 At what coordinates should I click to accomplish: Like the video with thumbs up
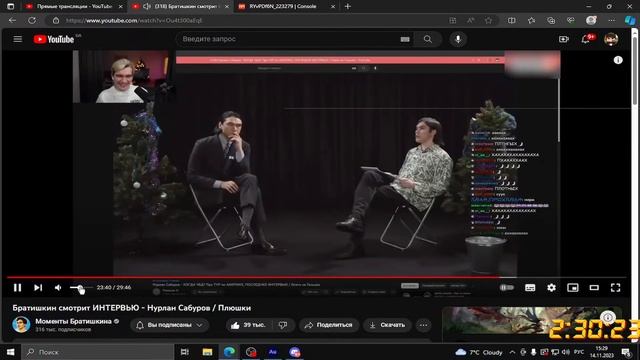[x=248, y=325]
